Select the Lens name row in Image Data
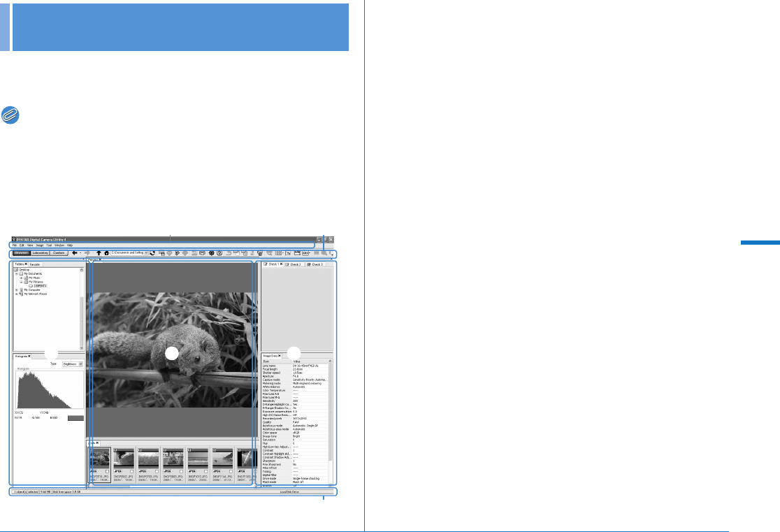 [295, 366]
